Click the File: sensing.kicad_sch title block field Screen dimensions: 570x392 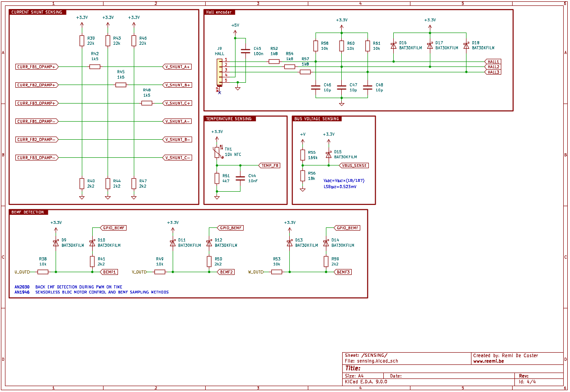click(x=371, y=361)
